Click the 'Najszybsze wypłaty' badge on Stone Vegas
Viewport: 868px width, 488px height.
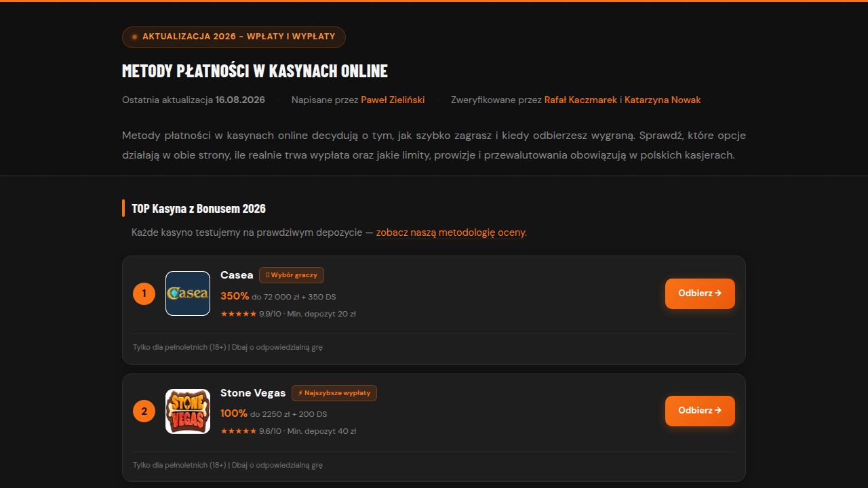[334, 393]
